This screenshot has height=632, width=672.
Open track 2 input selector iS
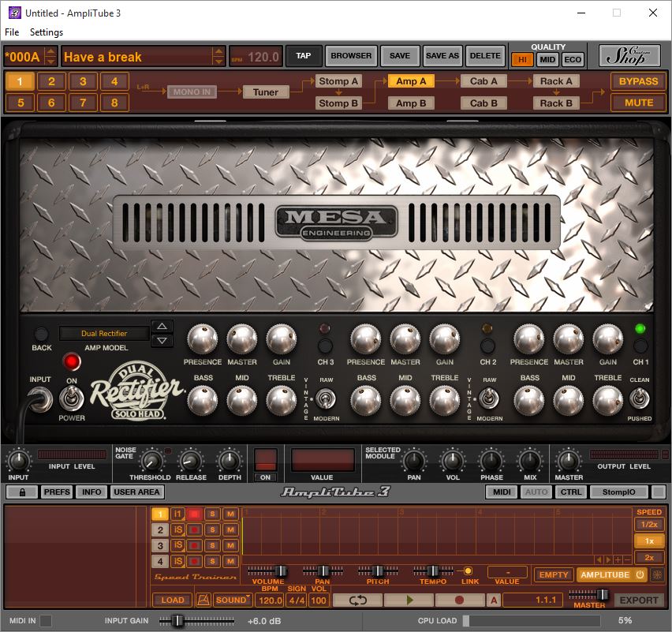click(x=177, y=530)
